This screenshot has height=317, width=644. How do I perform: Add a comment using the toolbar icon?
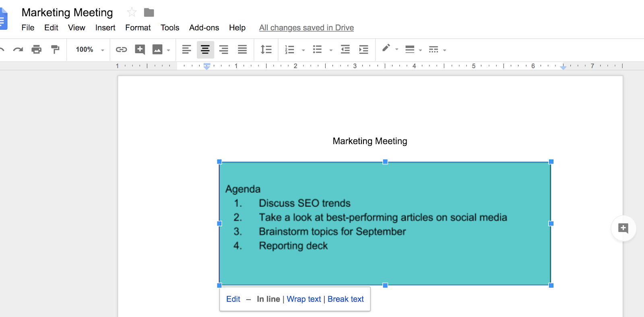[140, 50]
